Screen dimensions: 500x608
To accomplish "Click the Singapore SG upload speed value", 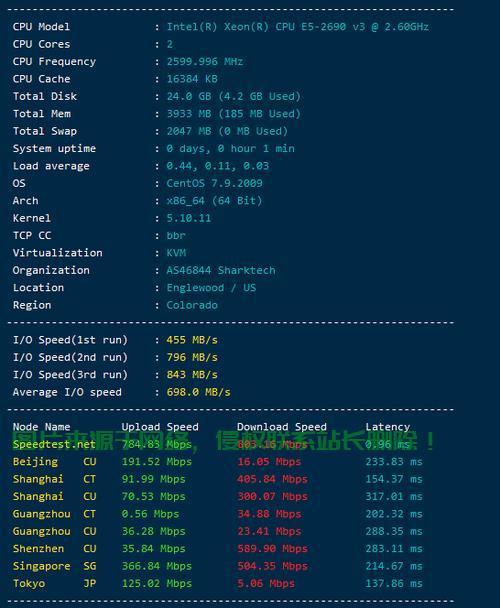I will tap(157, 566).
